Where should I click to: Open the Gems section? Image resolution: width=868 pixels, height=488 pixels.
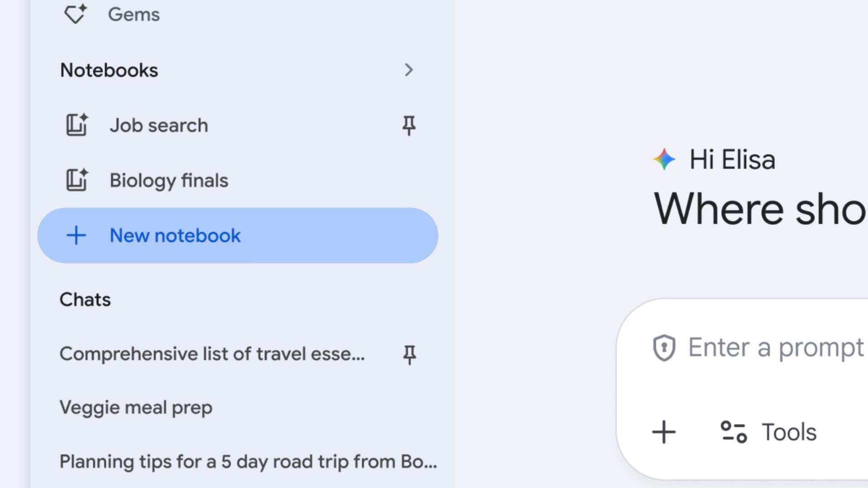click(x=134, y=14)
